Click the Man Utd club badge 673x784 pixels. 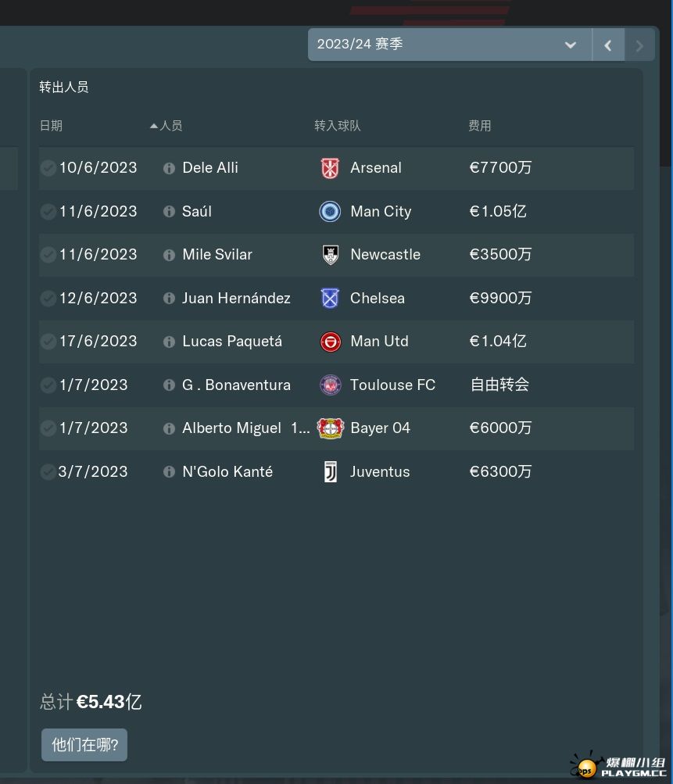coord(330,342)
